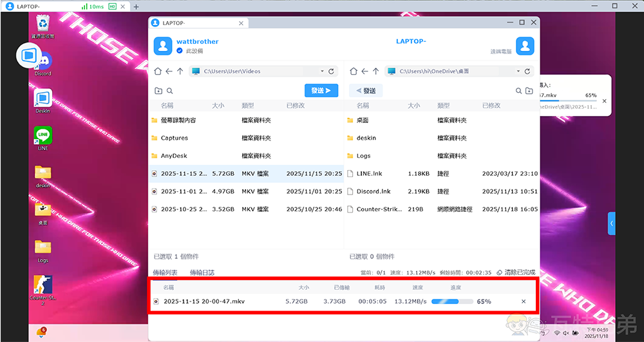Viewport: 644px width, 342px height.
Task: Click the blue 發送 send button
Action: click(321, 91)
